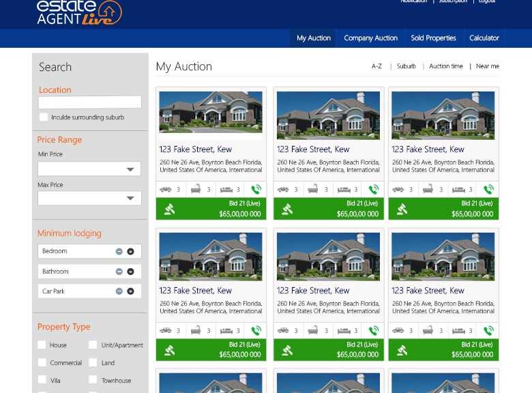The height and width of the screenshot is (393, 532).
Task: Click 'Bid 21 (Live)' bar on second-row right card
Action: (x=444, y=349)
